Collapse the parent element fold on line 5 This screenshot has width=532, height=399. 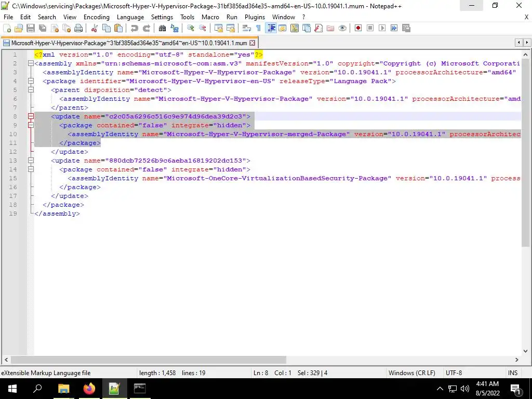(x=31, y=90)
